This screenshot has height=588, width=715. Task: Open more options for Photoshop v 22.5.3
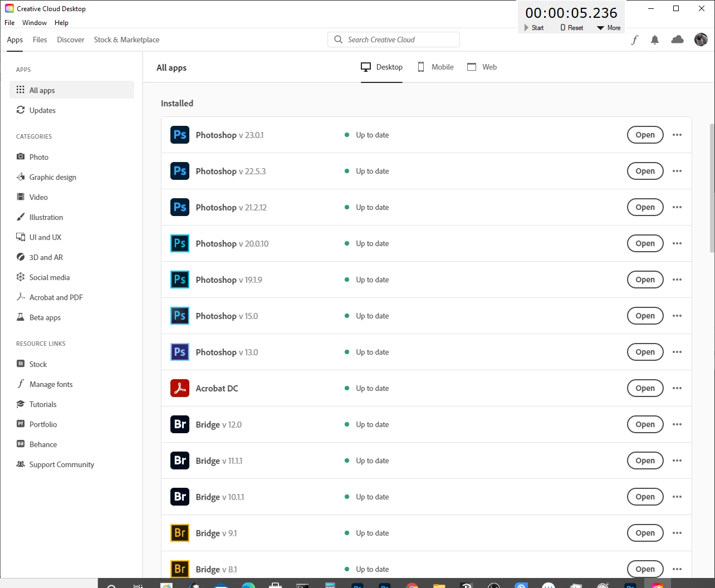tap(677, 171)
